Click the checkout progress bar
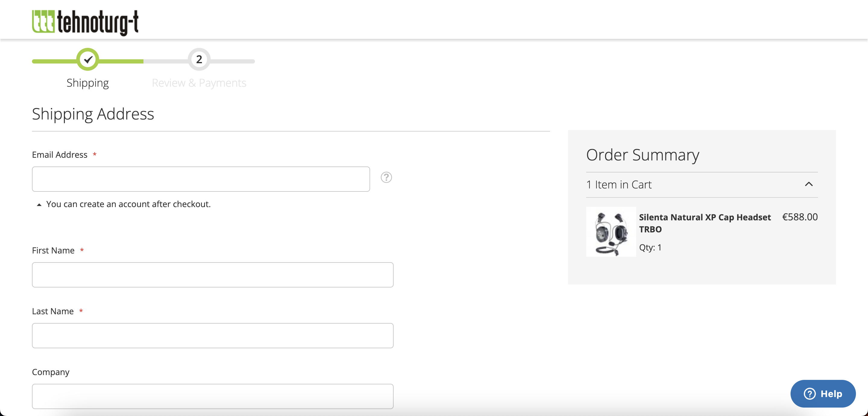The height and width of the screenshot is (416, 868). pos(143,61)
